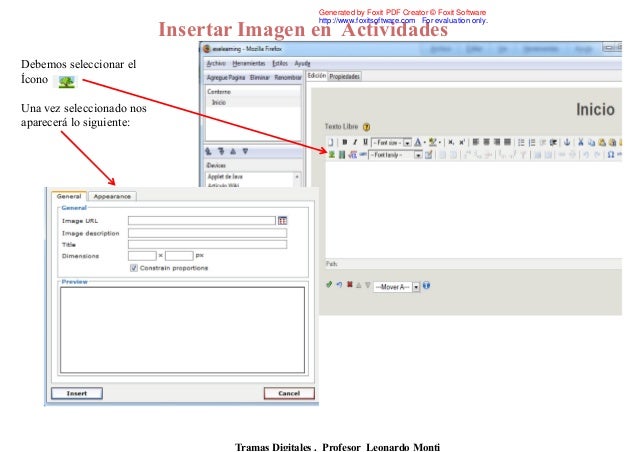
Task: Click the math formula square-root icon
Action: point(352,155)
